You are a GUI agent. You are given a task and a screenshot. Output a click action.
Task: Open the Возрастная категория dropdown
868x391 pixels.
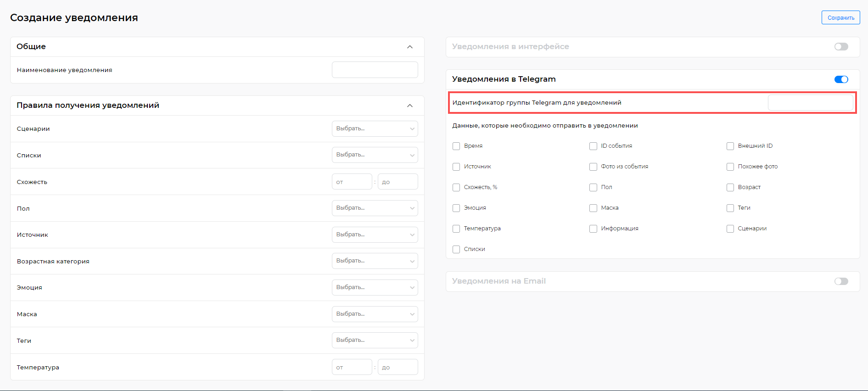375,261
